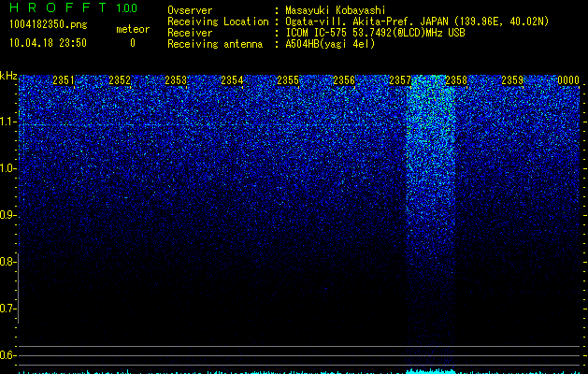The height and width of the screenshot is (374, 588).
Task: Click the 0.8 kHz axis label
Action: 8,262
